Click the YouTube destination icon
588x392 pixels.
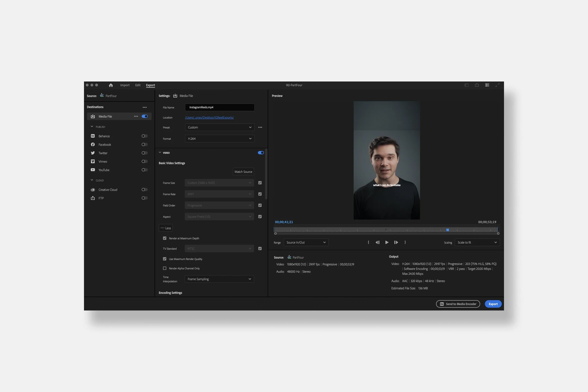coord(93,170)
